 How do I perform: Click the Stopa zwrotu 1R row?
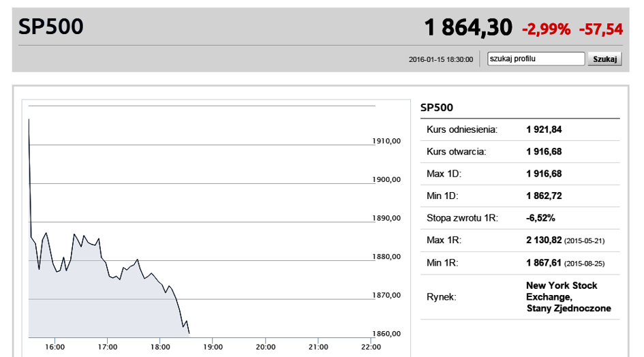point(520,218)
